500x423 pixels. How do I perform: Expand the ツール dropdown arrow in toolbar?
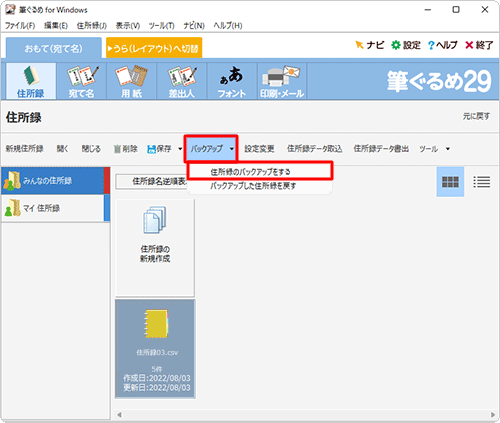pyautogui.click(x=448, y=149)
